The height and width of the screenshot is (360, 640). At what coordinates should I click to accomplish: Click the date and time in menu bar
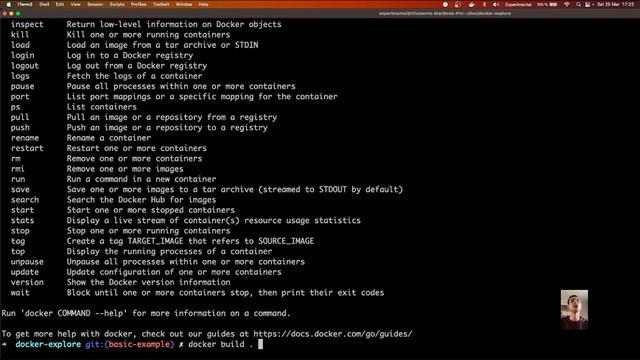[616, 4]
